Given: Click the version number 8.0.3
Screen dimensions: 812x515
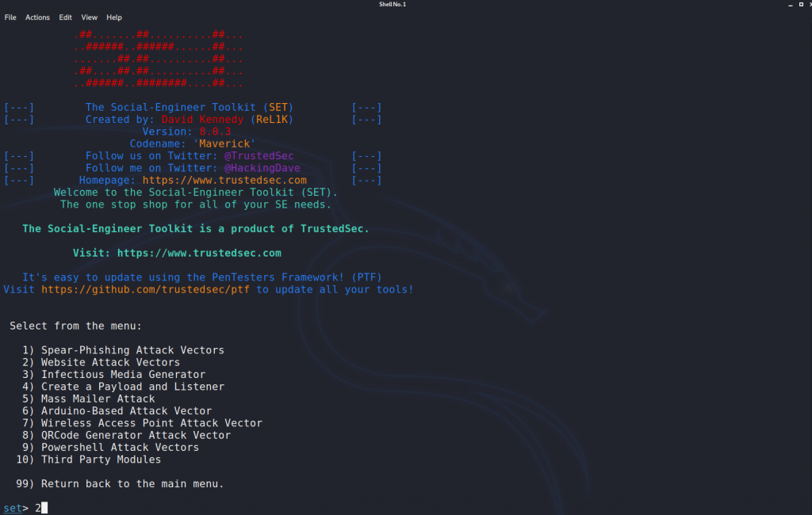Looking at the screenshot, I should click(x=215, y=132).
